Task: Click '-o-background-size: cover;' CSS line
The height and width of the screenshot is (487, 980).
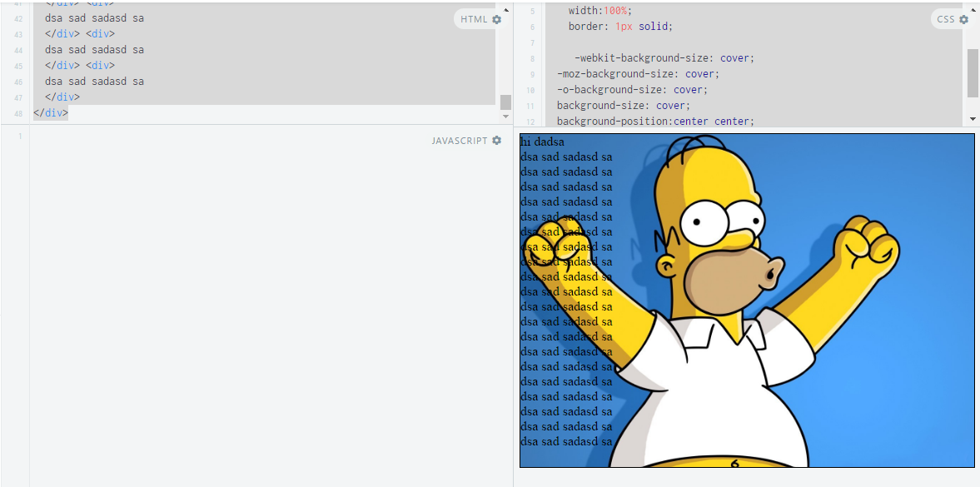Action: click(x=633, y=89)
